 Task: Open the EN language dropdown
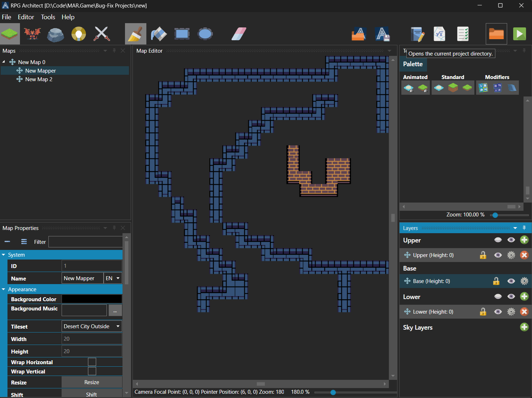click(x=113, y=278)
